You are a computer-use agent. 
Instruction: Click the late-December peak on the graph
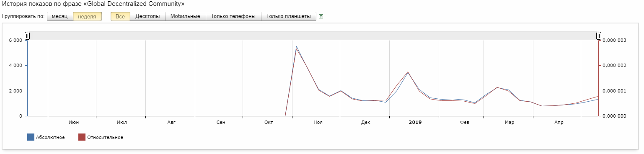pyautogui.click(x=408, y=72)
